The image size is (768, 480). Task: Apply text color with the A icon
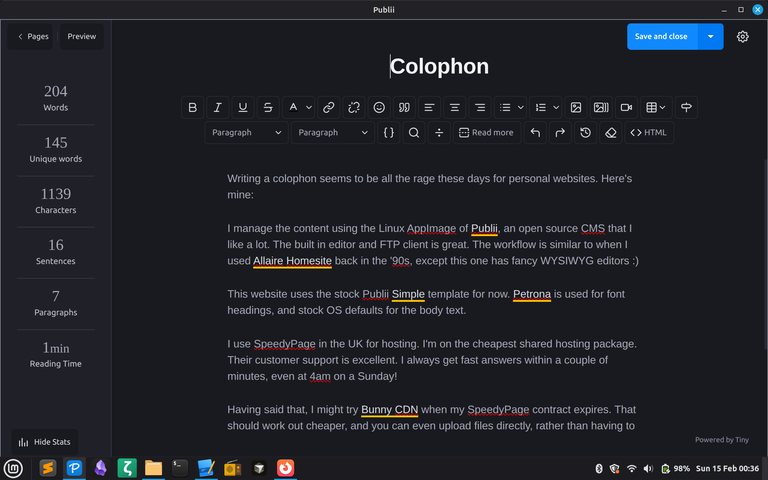293,107
